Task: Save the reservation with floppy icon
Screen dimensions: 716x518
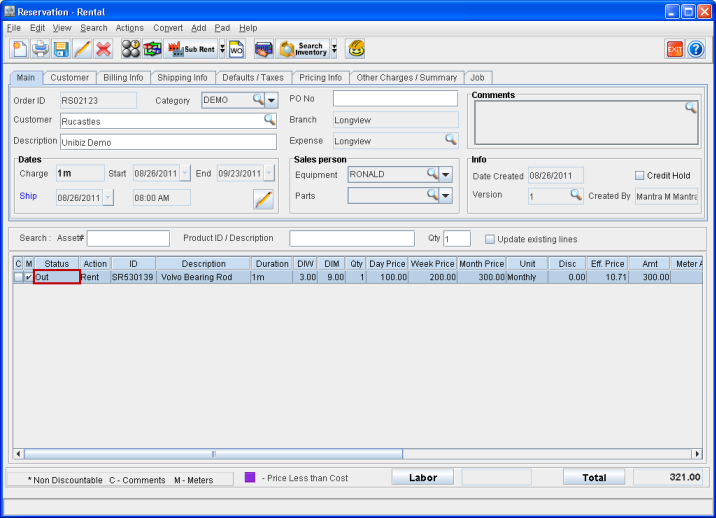Action: (61, 49)
